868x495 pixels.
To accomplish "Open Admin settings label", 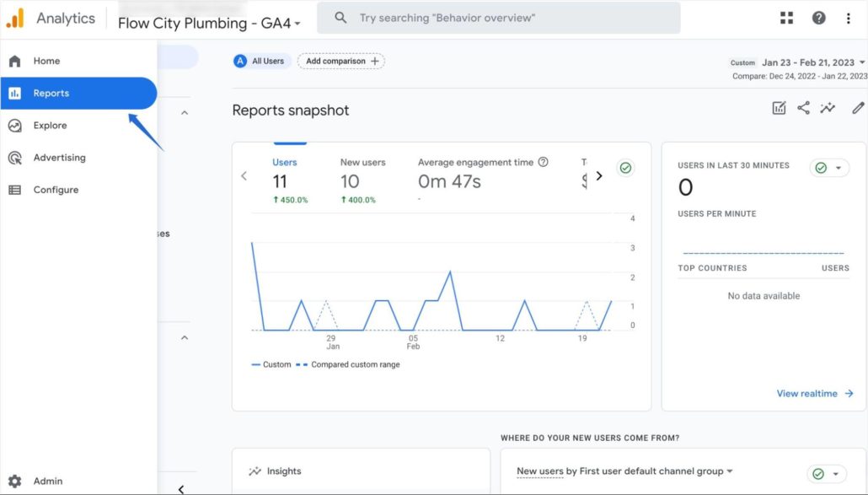I will tap(47, 482).
